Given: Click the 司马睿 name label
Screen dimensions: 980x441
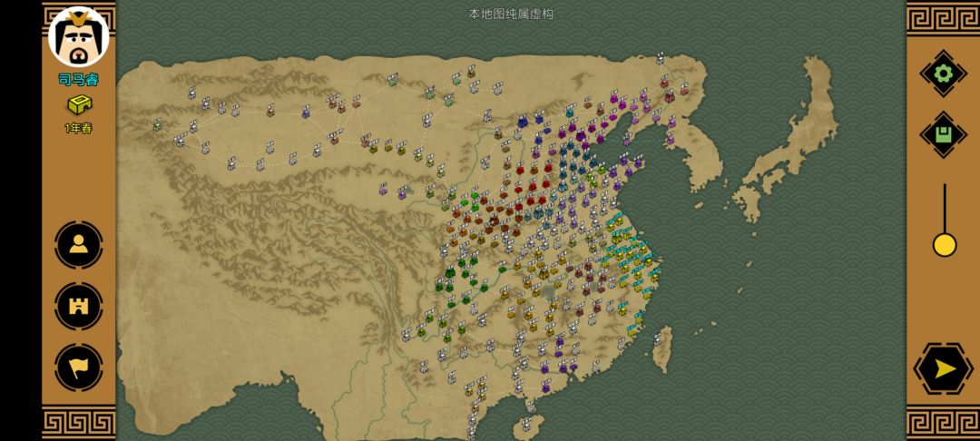Looking at the screenshot, I should 79,80.
